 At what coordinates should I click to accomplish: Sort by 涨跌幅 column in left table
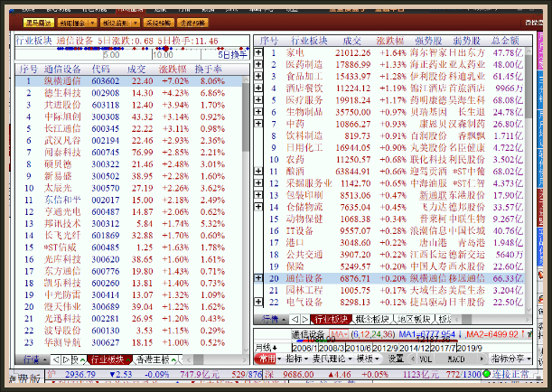click(173, 69)
